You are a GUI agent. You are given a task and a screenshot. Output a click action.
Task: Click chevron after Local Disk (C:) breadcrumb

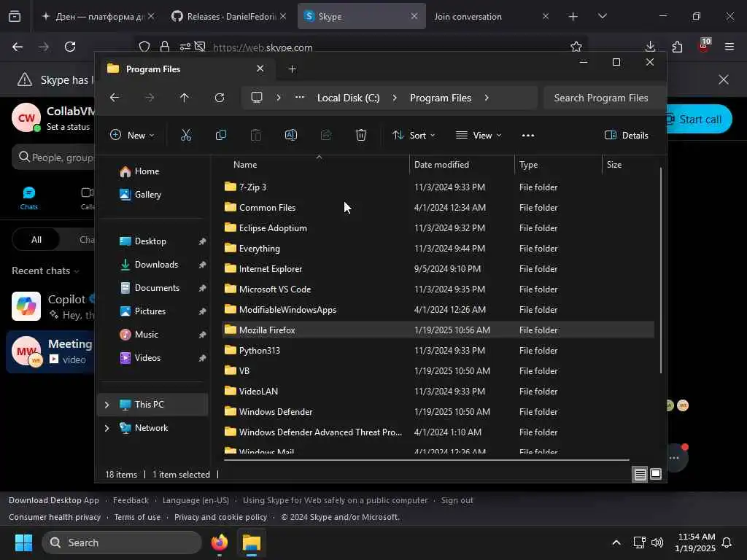coord(395,98)
